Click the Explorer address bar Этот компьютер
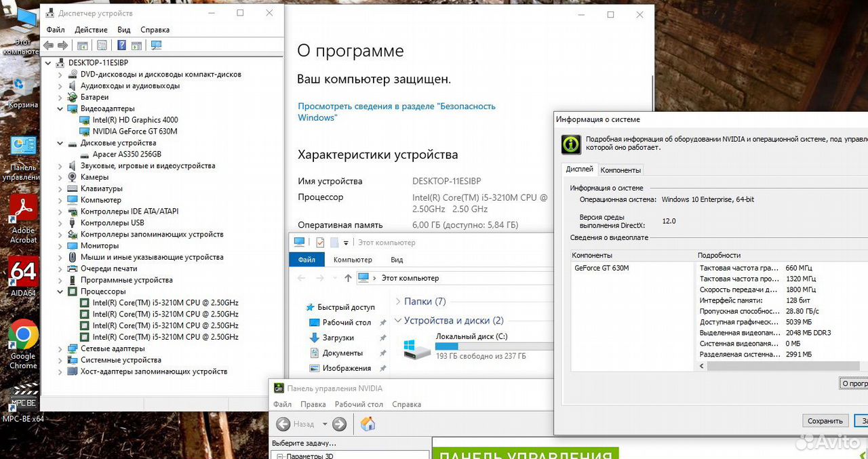868x459 pixels. pos(410,278)
